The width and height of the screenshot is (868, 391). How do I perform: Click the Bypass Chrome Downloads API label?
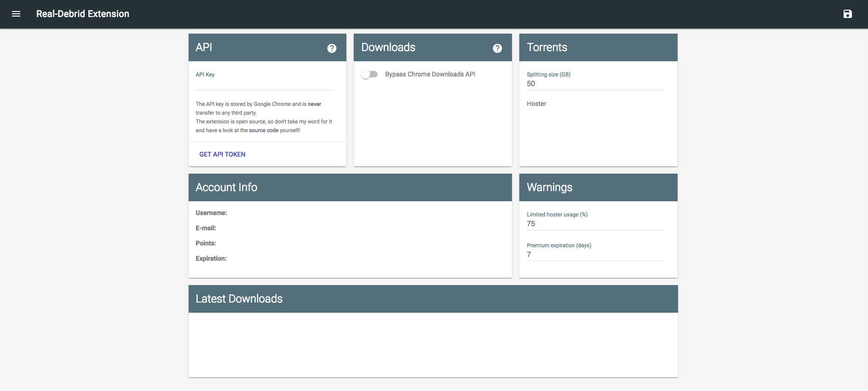(430, 74)
